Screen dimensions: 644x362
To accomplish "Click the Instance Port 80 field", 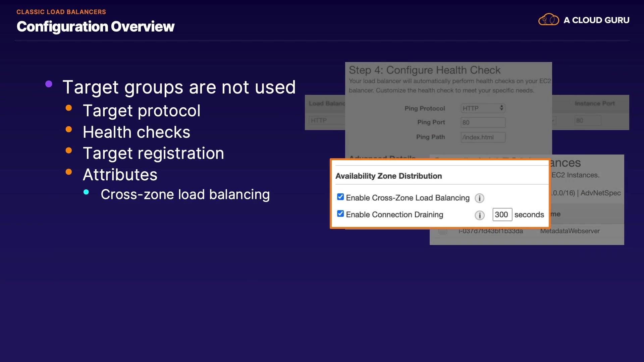I will point(587,120).
